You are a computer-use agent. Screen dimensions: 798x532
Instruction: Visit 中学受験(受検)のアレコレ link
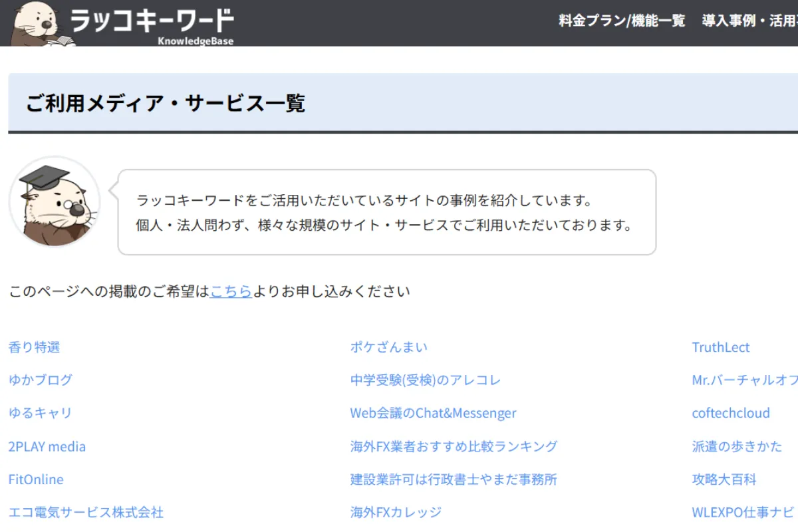(x=426, y=380)
